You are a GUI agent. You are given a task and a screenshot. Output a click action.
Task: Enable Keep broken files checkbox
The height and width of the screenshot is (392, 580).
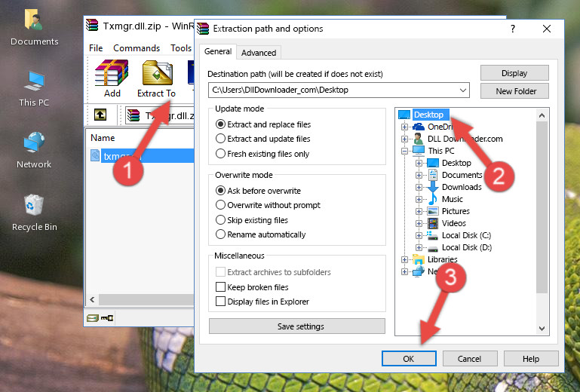(220, 287)
